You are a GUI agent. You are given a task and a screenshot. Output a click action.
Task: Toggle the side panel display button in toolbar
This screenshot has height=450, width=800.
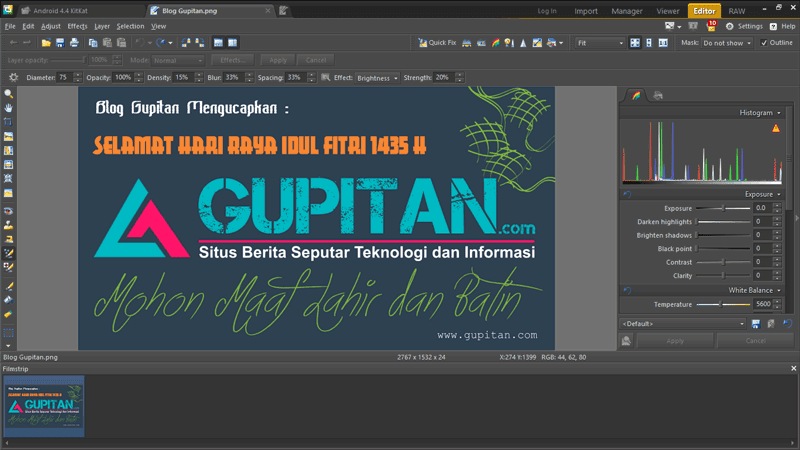[x=232, y=43]
